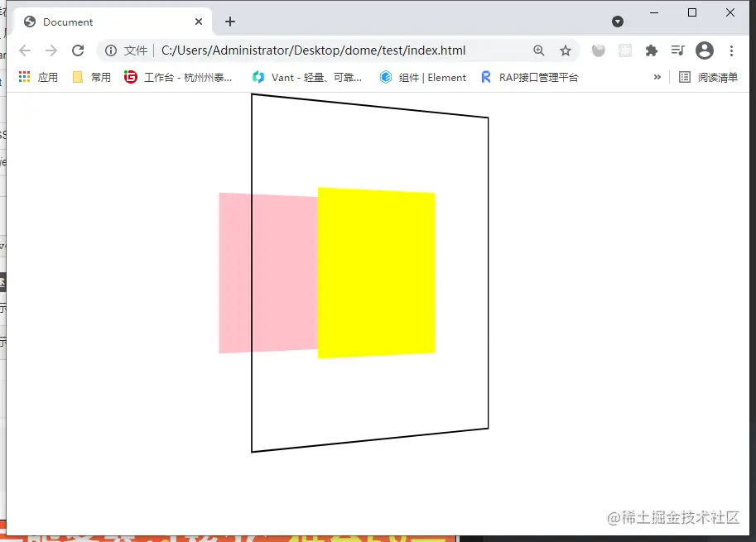Toggle the bookmark star for this page
This screenshot has width=756, height=542.
(566, 50)
